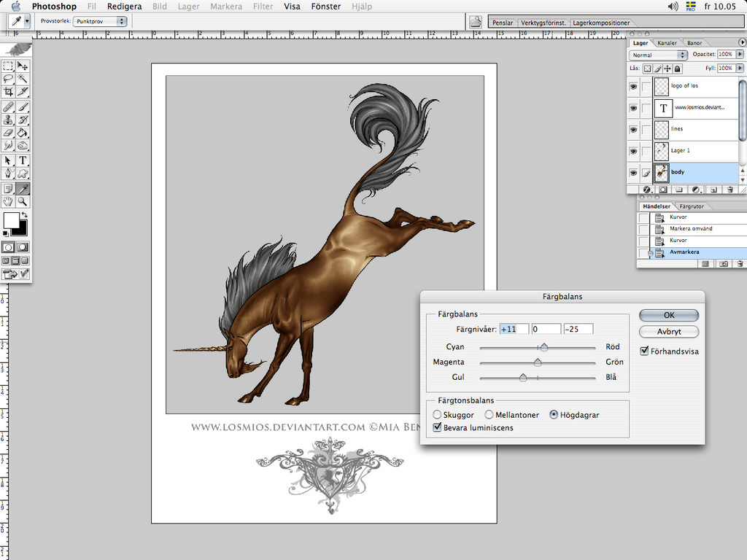Image resolution: width=747 pixels, height=560 pixels.
Task: Toggle lock transparent pixels for layer
Action: [647, 69]
